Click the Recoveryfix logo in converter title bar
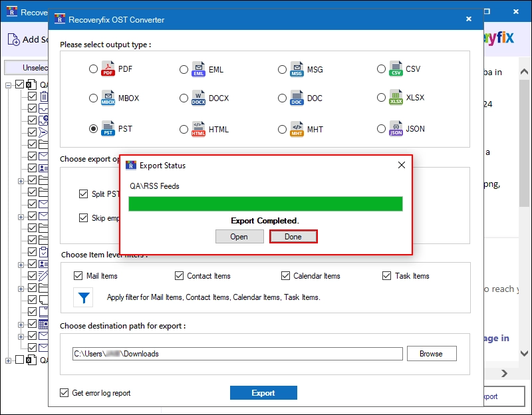This screenshot has height=415, width=532. 60,19
